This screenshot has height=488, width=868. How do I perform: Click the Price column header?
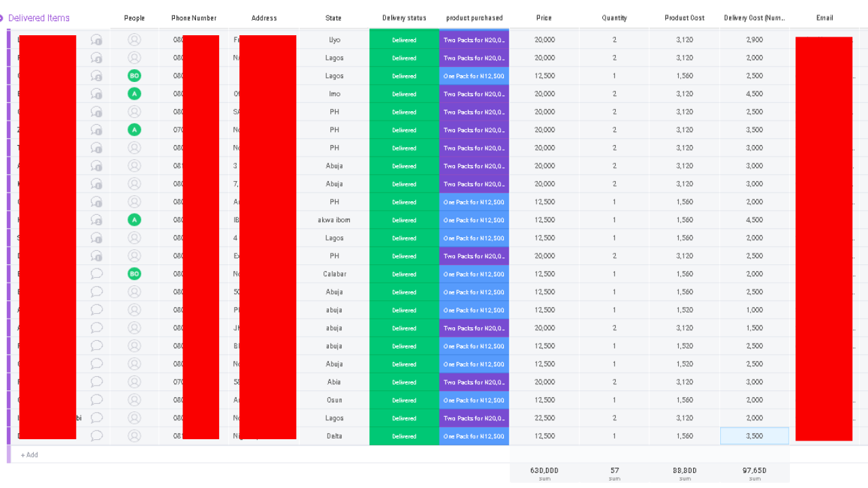[x=544, y=18]
